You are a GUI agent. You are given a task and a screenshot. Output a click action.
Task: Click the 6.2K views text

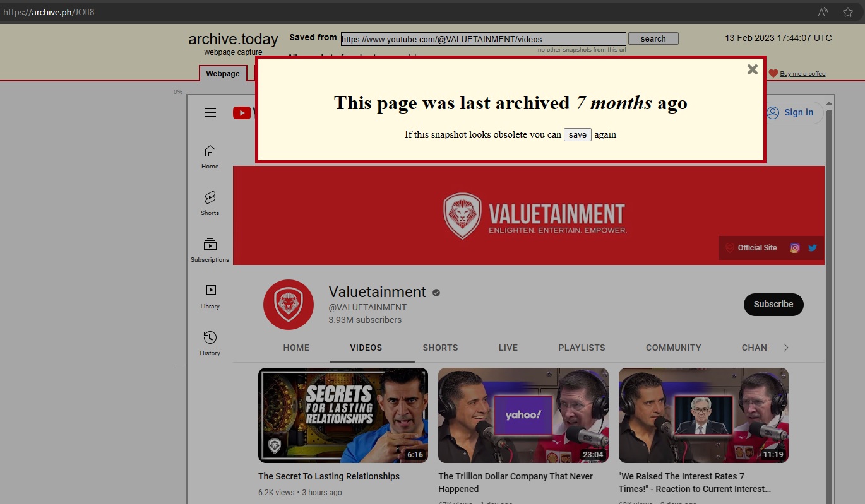277,493
